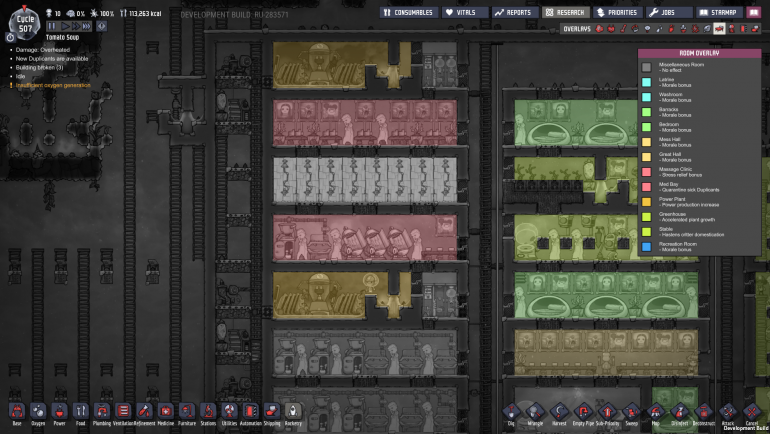Select the Attack tool
The height and width of the screenshot is (434, 770).
click(728, 412)
